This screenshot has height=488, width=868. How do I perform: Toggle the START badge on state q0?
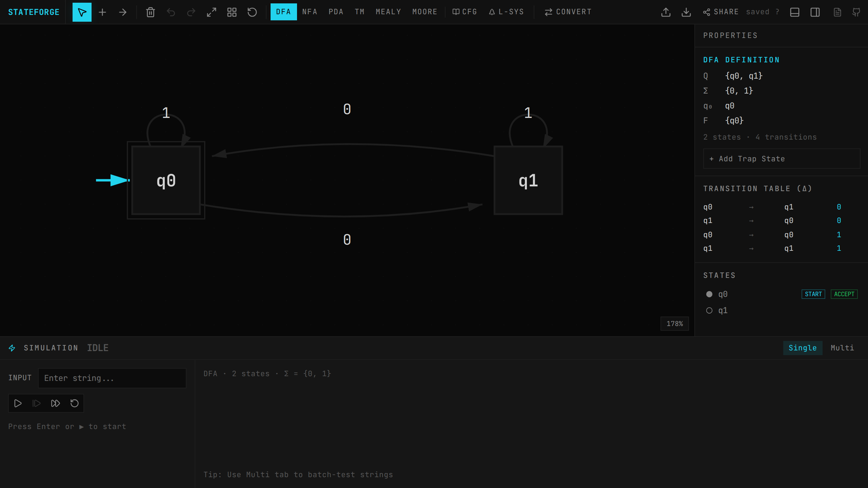(813, 294)
